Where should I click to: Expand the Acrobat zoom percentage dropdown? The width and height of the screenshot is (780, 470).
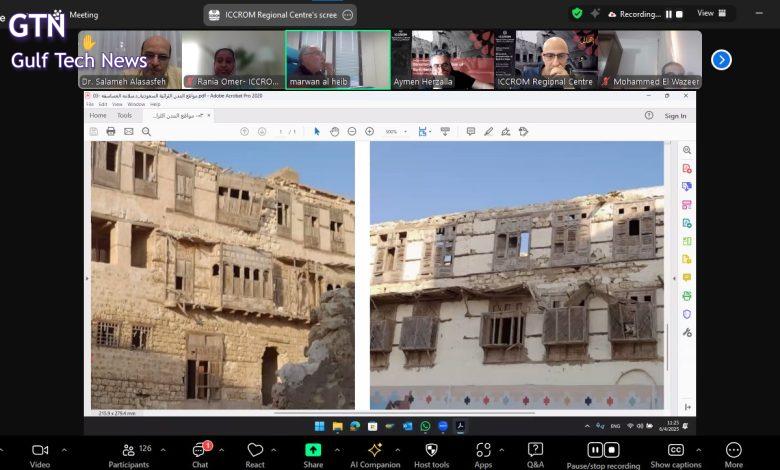pos(407,131)
